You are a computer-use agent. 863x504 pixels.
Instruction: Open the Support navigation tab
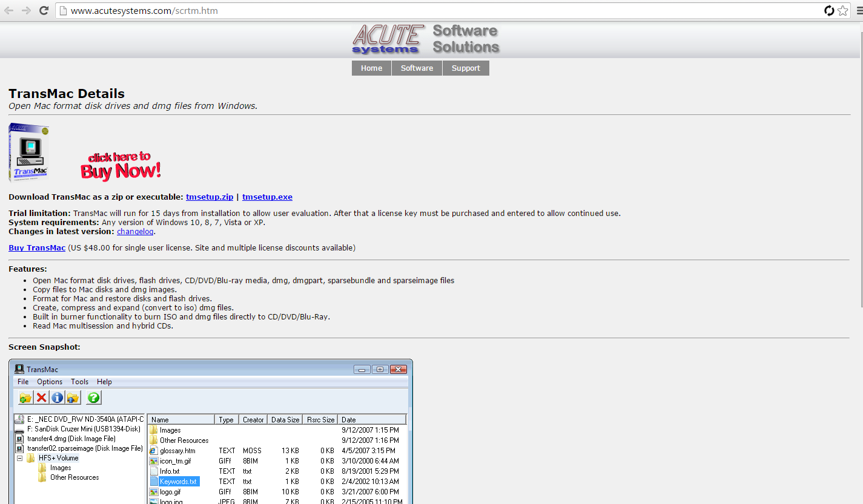tap(466, 68)
